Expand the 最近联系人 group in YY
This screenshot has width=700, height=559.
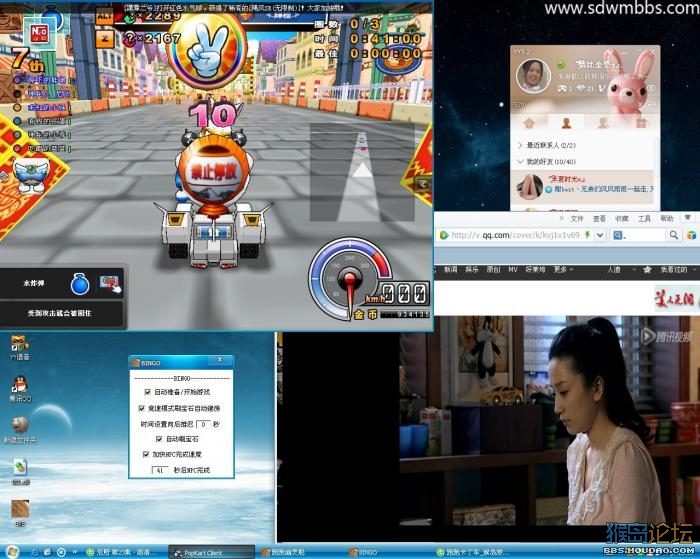(520, 145)
